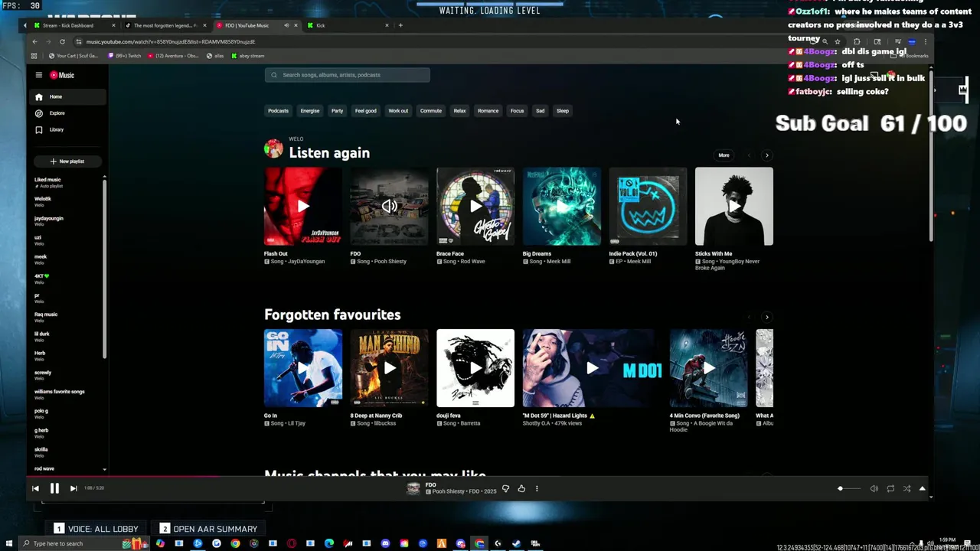Screen dimensions: 980x551
Task: Toggle shuffle in player bar
Action: pos(906,488)
